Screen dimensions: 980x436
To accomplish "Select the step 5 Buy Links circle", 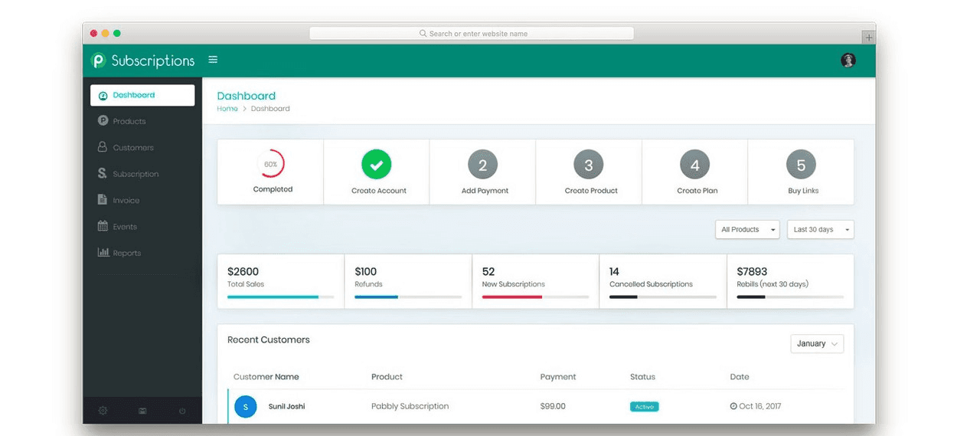I will (x=801, y=164).
